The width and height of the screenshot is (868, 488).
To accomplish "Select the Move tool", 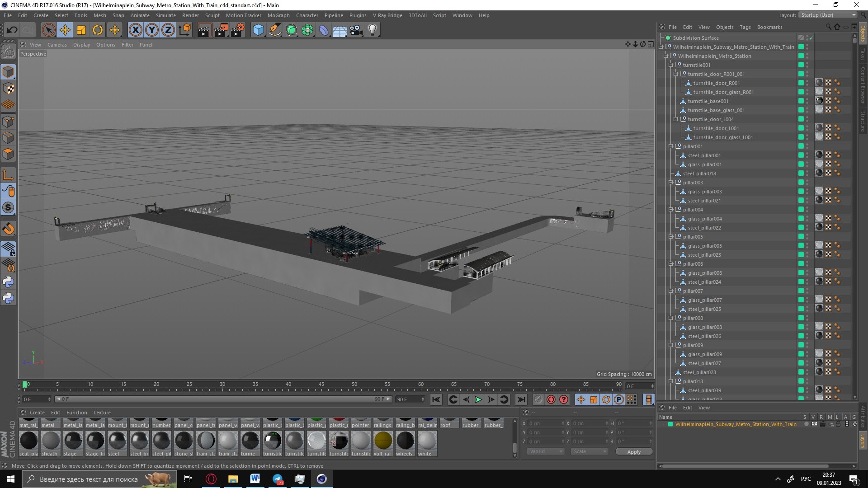I will [x=65, y=30].
